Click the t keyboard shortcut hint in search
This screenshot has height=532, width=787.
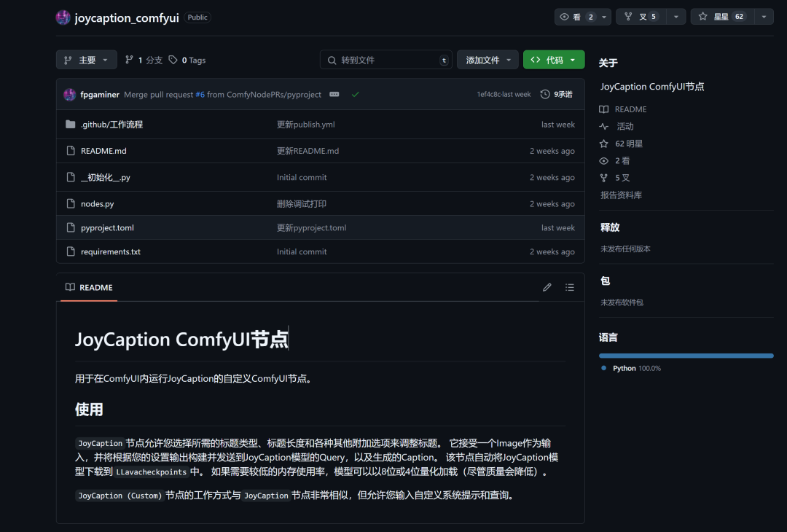click(444, 60)
